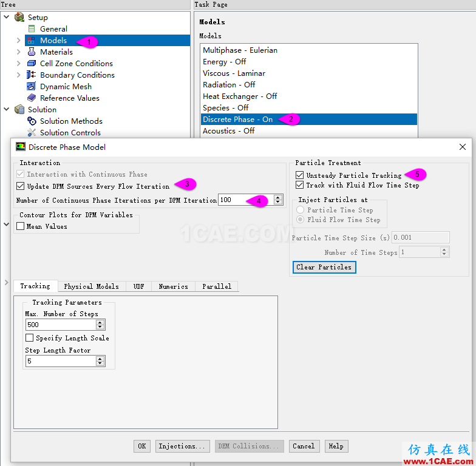Click the Number of Time Steps spinner arrows
The height and width of the screenshot is (466, 476).
click(x=444, y=252)
